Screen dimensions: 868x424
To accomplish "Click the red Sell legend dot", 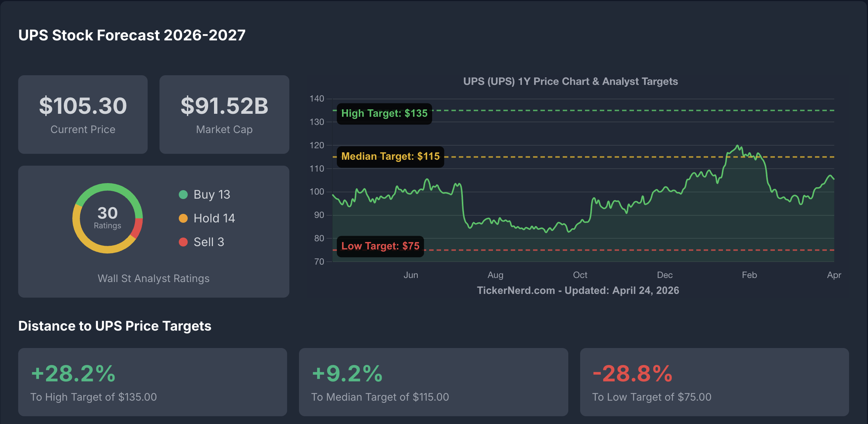I will (x=183, y=242).
